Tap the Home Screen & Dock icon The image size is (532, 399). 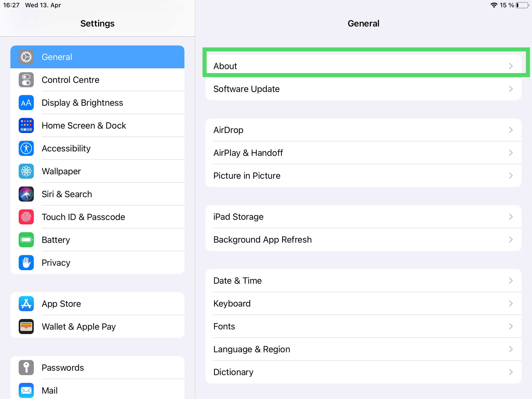(26, 125)
